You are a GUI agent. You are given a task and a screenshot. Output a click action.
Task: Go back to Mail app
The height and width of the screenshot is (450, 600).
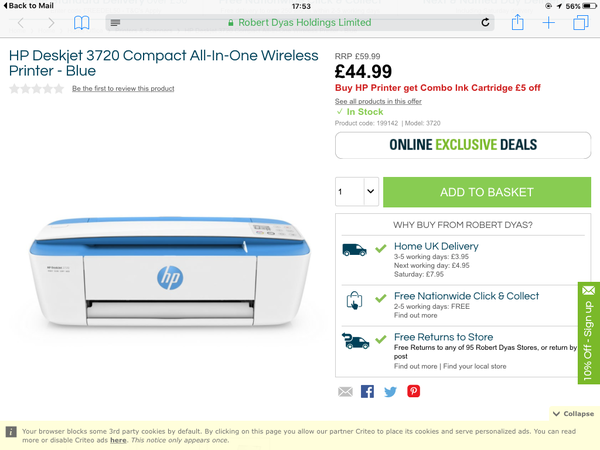(28, 5)
